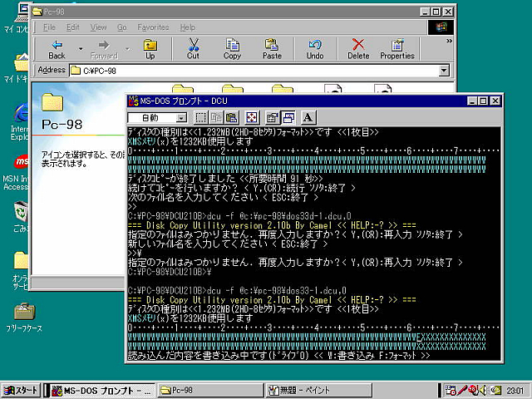Switch to Pc-98 taskbar button
Screen dimensions: 532x399
[x=209, y=391]
